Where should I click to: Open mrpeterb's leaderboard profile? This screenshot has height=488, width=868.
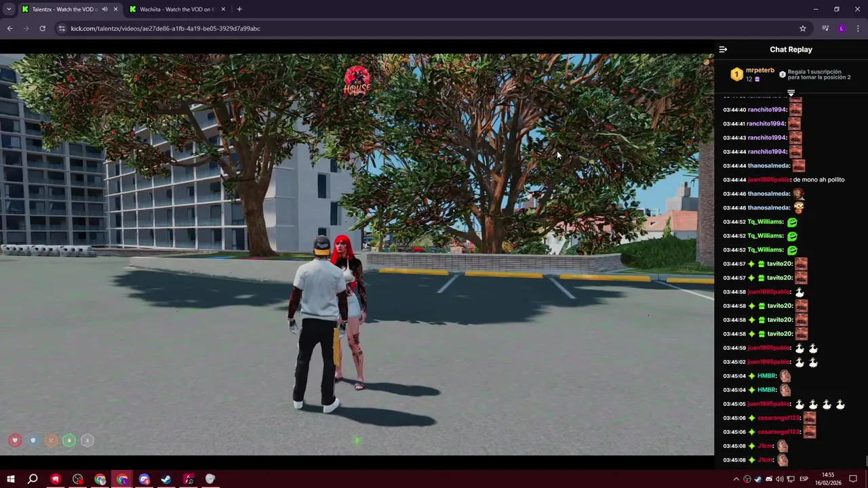click(759, 70)
